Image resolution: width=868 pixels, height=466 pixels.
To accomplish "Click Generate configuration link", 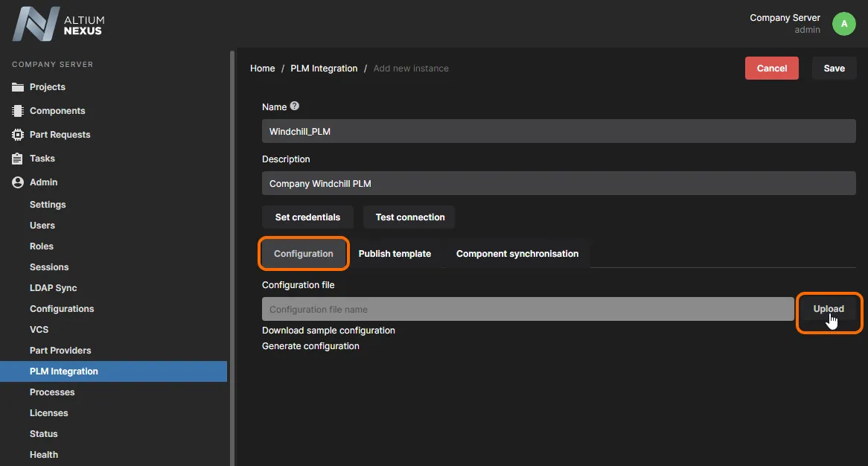I will point(310,346).
